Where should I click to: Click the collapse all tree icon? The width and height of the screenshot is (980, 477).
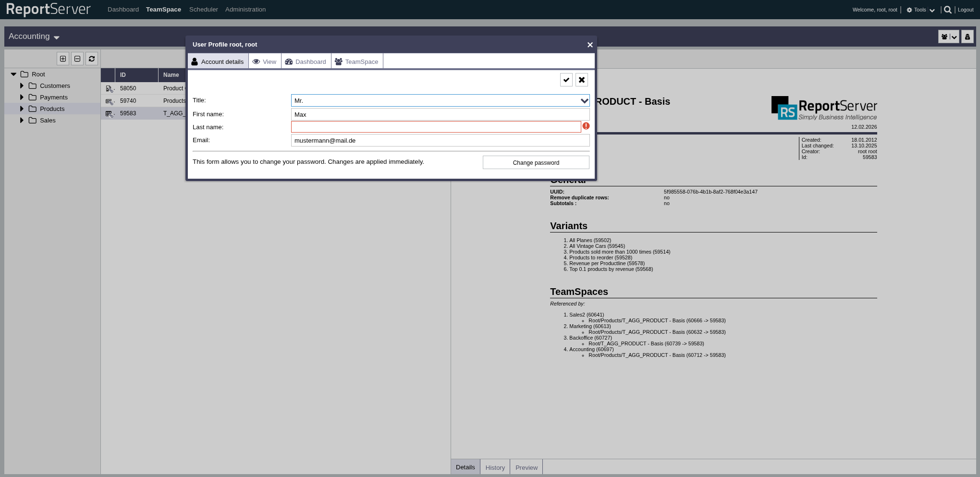pyautogui.click(x=77, y=59)
